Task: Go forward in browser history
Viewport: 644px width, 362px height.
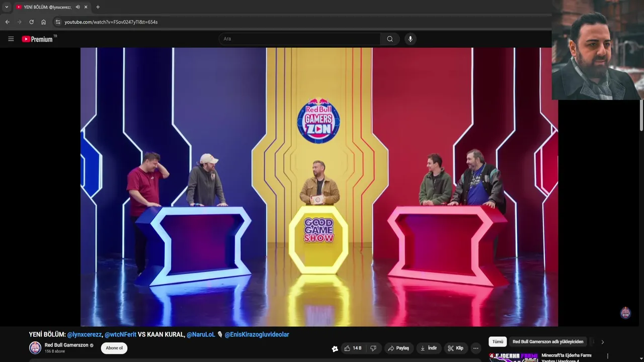Action: (x=19, y=22)
